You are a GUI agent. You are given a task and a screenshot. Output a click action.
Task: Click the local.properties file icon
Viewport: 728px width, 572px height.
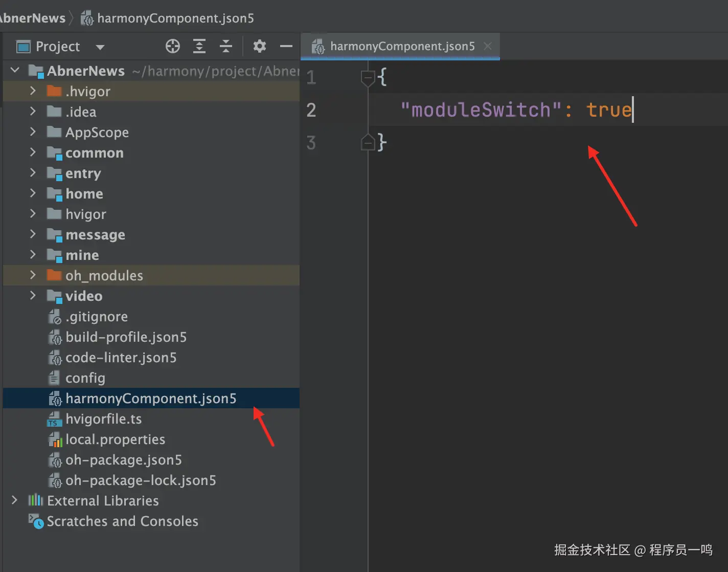point(55,439)
